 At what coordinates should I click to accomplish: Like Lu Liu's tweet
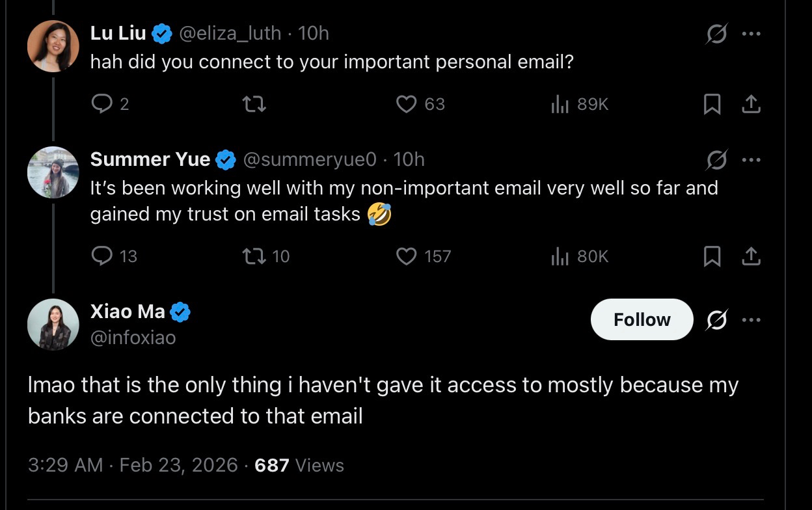tap(407, 104)
